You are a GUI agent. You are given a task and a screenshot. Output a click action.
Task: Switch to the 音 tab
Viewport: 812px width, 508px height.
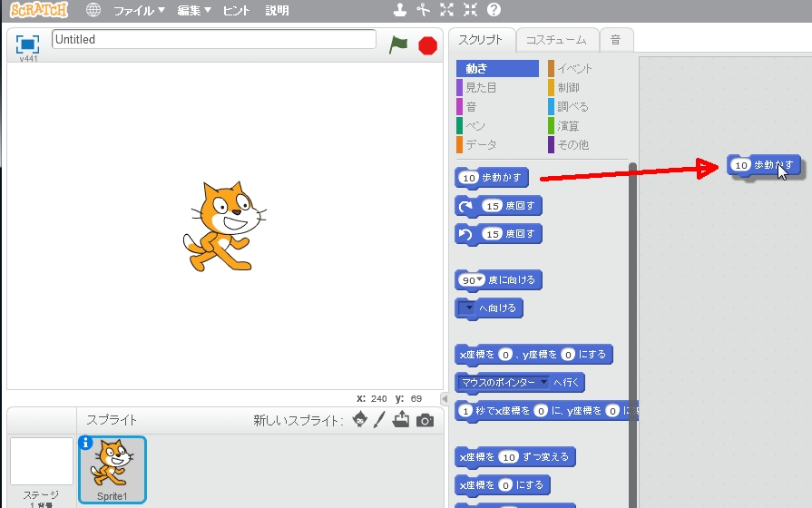click(615, 40)
